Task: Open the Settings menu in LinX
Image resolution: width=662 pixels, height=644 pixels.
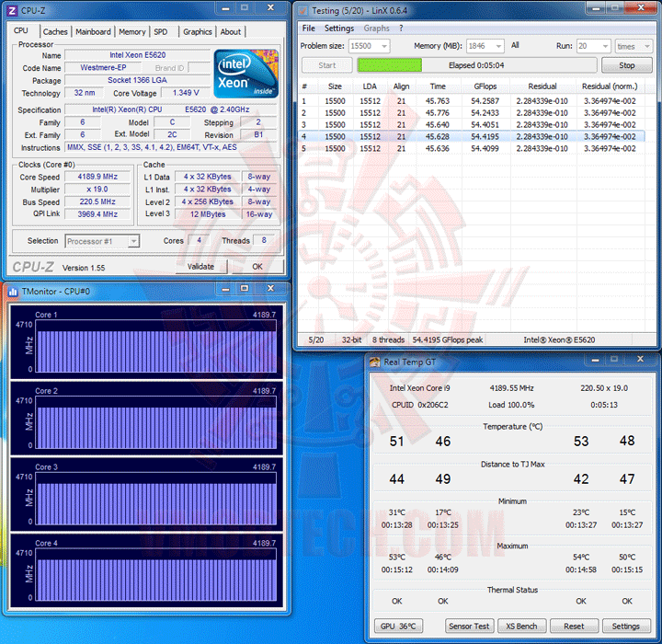Action: point(339,29)
